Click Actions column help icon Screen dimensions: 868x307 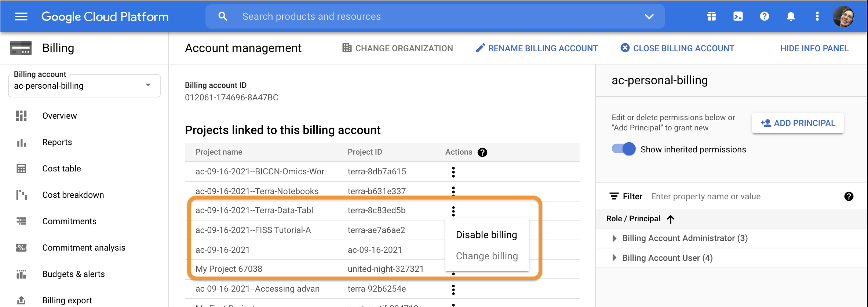coord(482,152)
